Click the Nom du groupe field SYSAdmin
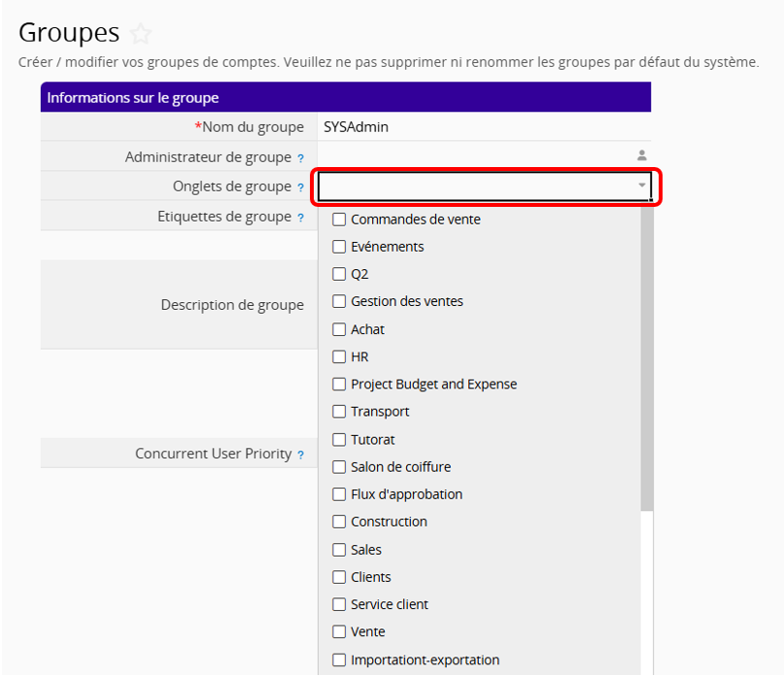The width and height of the screenshot is (784, 676). pos(484,127)
